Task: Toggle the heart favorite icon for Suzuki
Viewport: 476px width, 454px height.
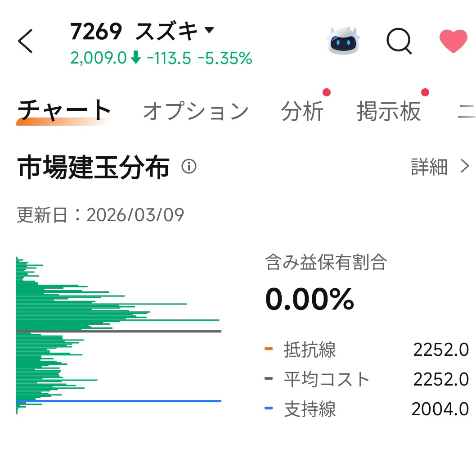Action: click(x=453, y=41)
